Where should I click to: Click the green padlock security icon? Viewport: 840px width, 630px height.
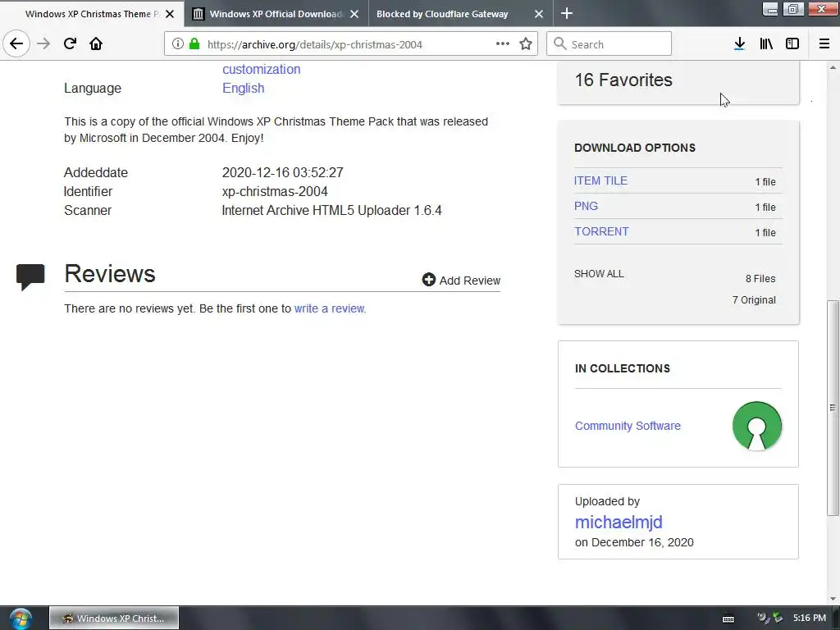coord(194,44)
